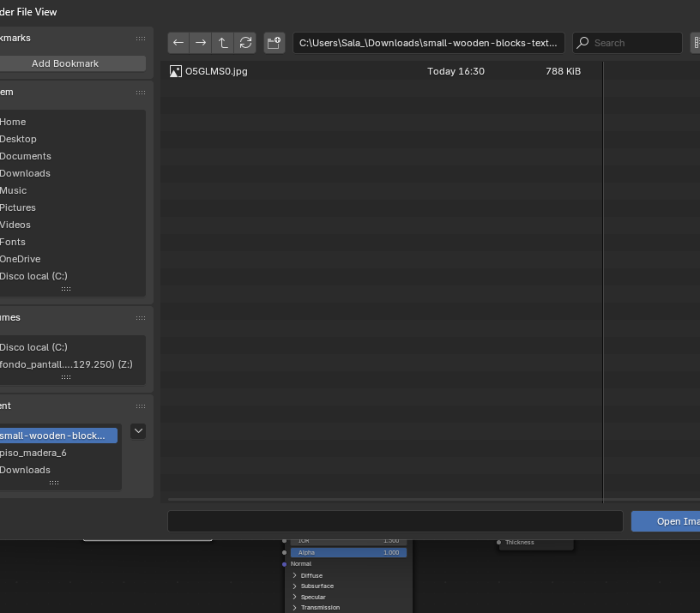Click the file path input field
The image size is (700, 613).
(x=429, y=43)
